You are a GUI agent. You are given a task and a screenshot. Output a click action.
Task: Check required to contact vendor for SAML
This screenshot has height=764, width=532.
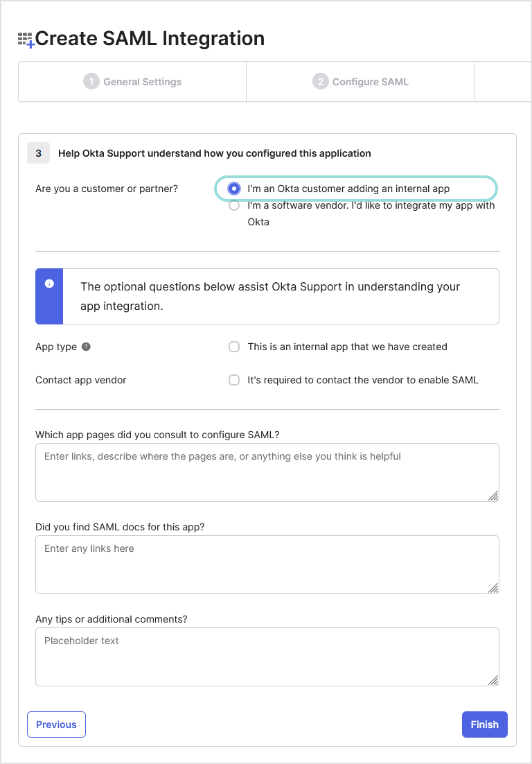[x=233, y=380]
